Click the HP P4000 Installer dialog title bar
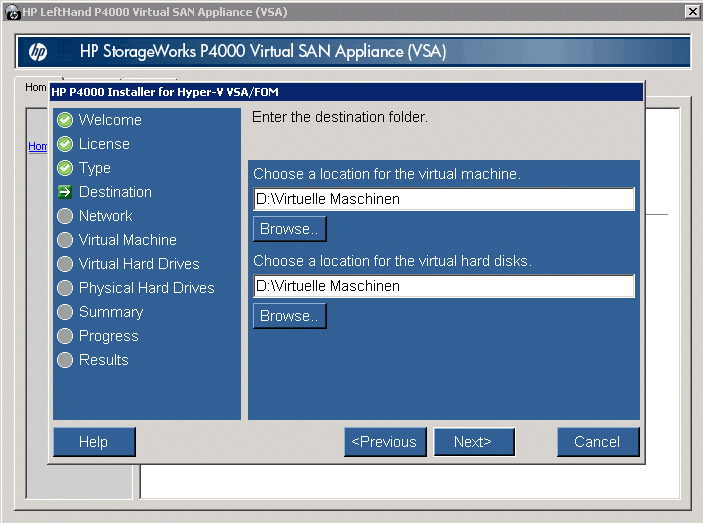The height and width of the screenshot is (523, 703). (346, 92)
